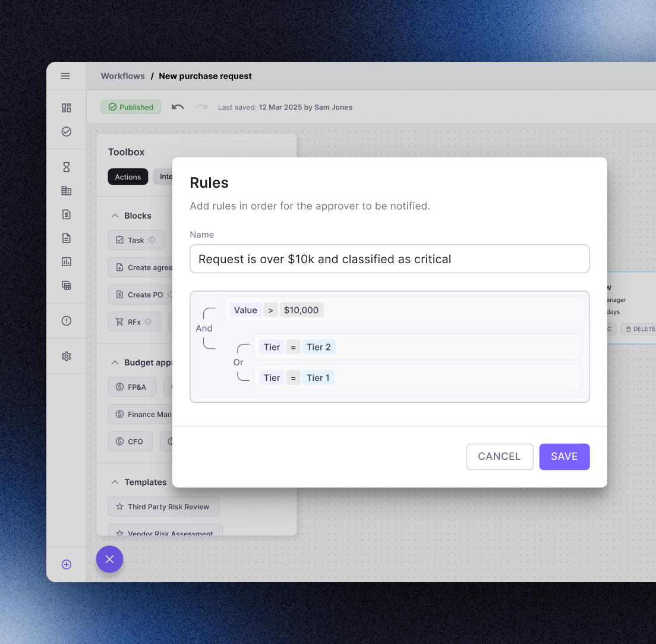Select the Finance Manager approver block
The height and width of the screenshot is (644, 656).
click(x=140, y=415)
